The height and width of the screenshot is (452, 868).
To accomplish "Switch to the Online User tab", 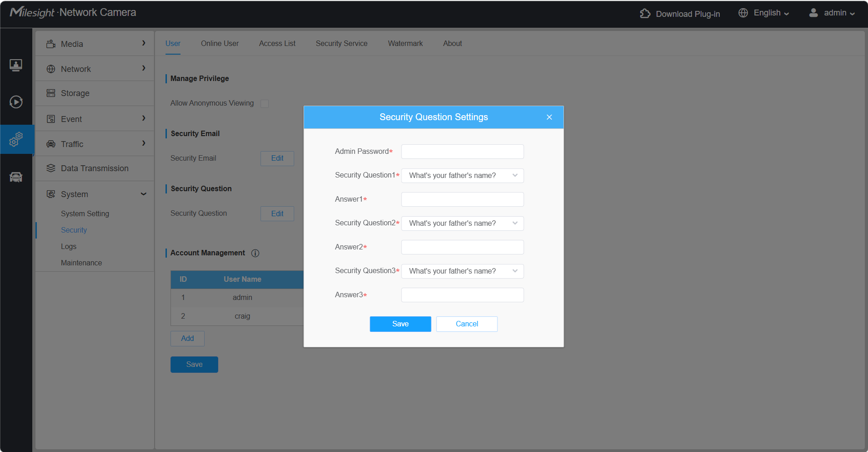I will [220, 43].
